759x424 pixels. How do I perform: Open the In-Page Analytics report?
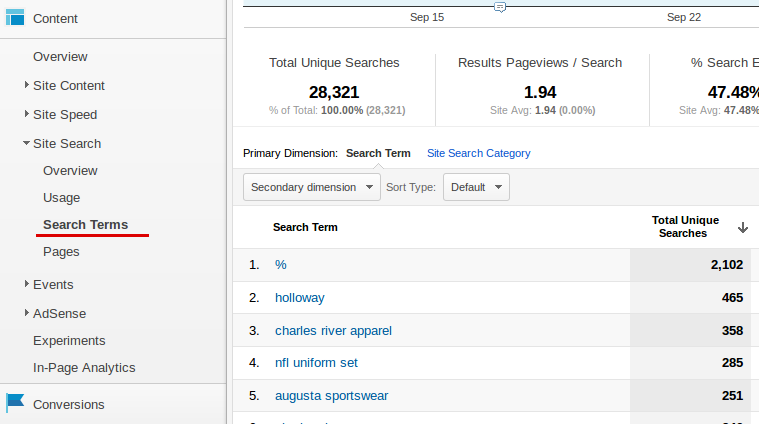pyautogui.click(x=84, y=368)
